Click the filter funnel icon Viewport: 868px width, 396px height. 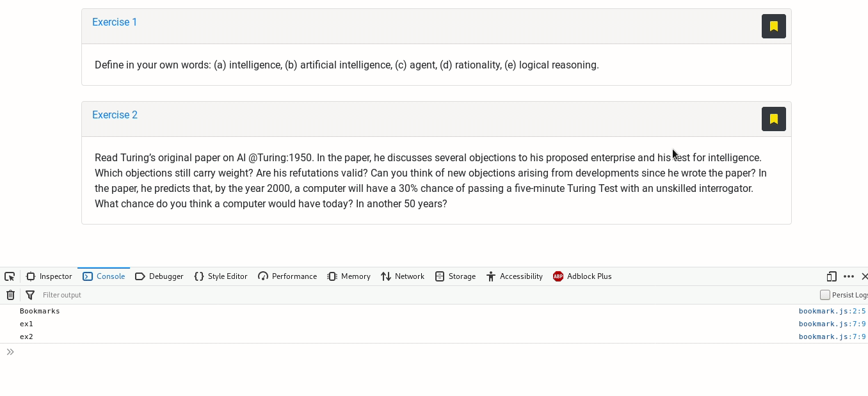(x=29, y=295)
